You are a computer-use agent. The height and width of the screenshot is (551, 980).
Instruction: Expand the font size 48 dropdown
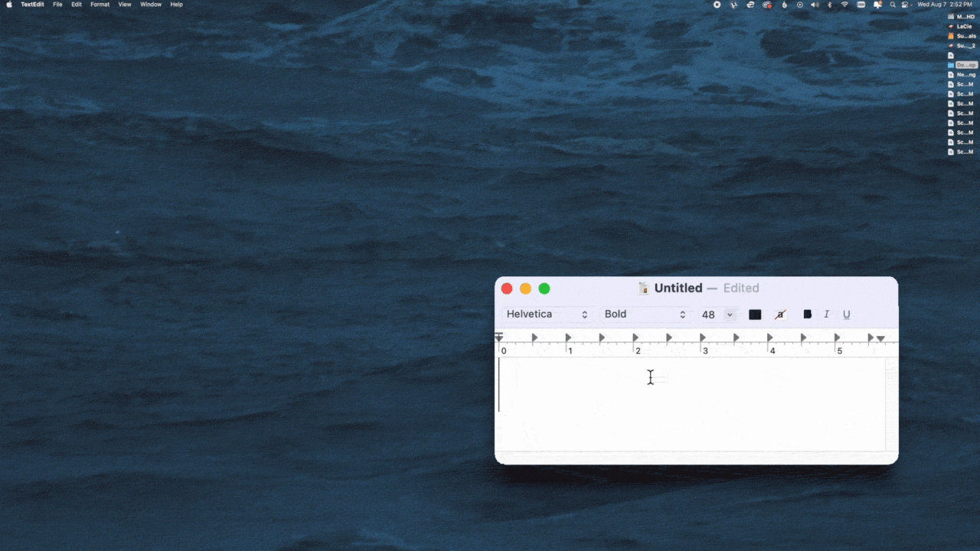pos(730,315)
